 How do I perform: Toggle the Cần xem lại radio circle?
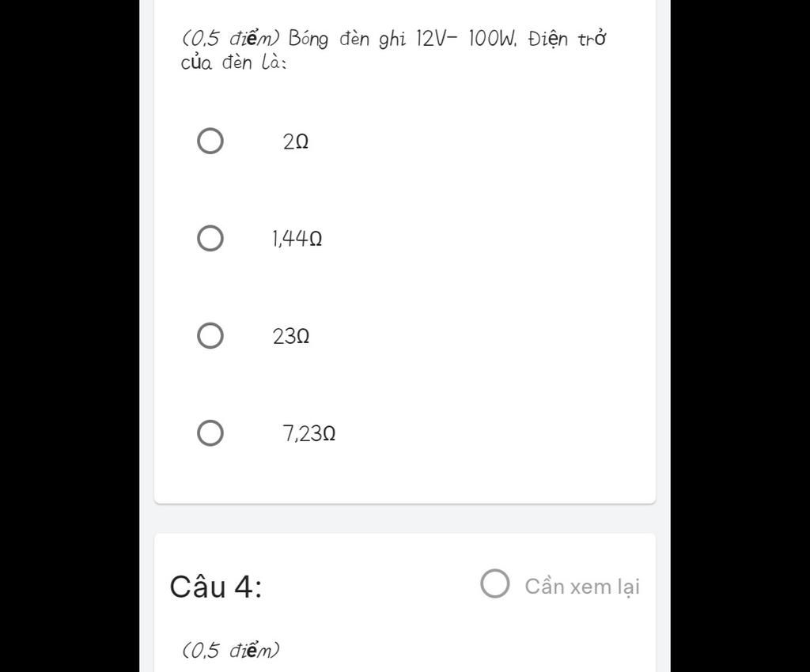coord(495,584)
